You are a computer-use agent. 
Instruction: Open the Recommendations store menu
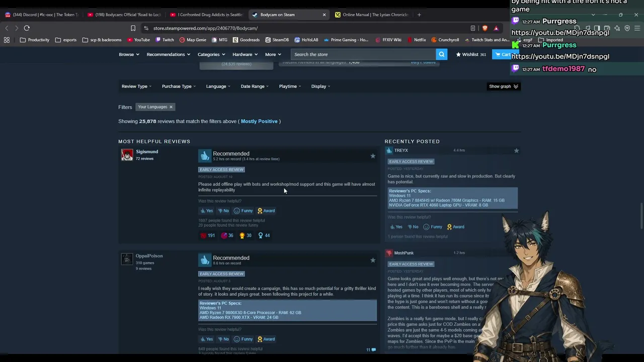pos(168,54)
